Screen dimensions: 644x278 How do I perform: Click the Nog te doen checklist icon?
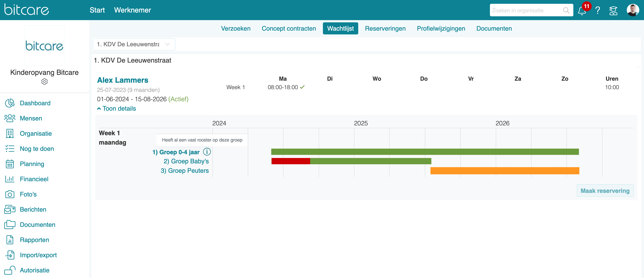pyautogui.click(x=10, y=149)
